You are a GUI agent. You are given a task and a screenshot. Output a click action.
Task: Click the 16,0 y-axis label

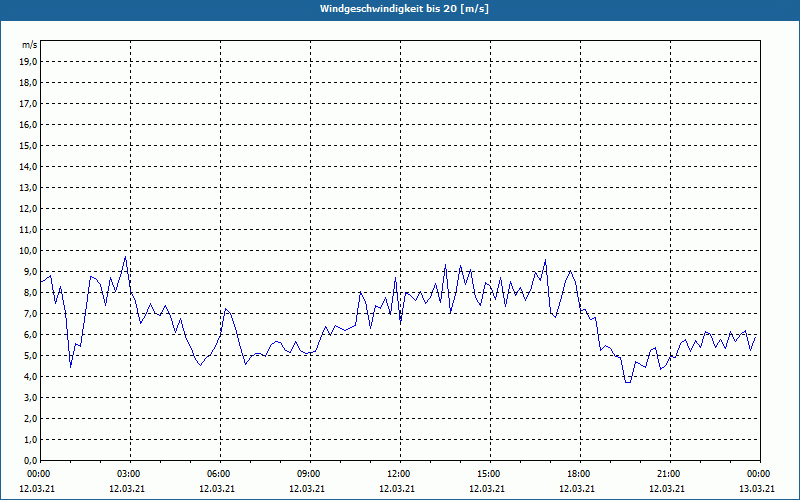(x=28, y=124)
